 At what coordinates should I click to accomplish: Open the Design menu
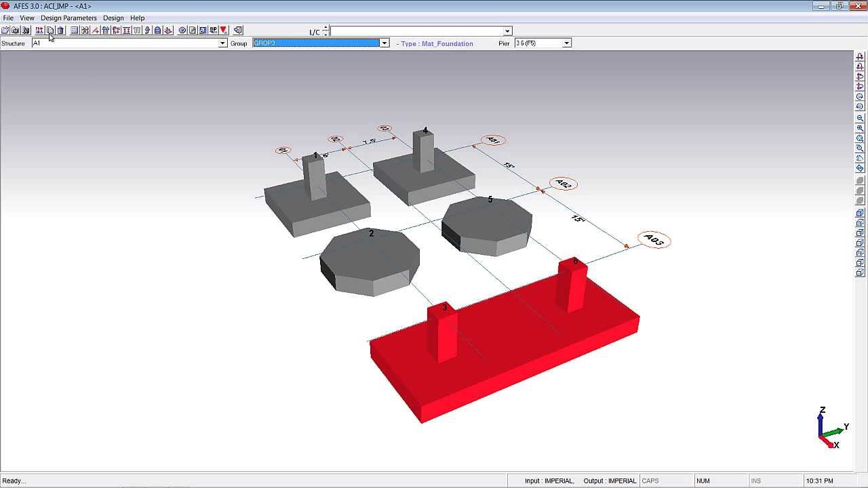pyautogui.click(x=113, y=18)
